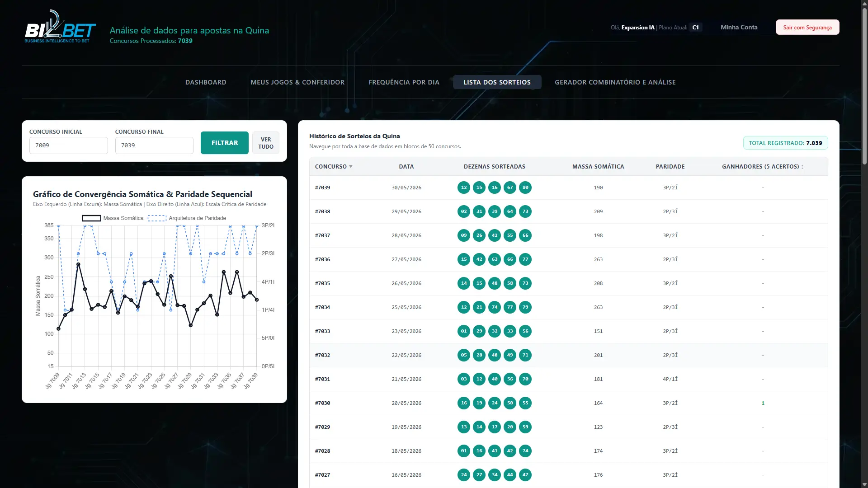
Task: Click ball 02 in concurso #7038
Action: click(464, 211)
